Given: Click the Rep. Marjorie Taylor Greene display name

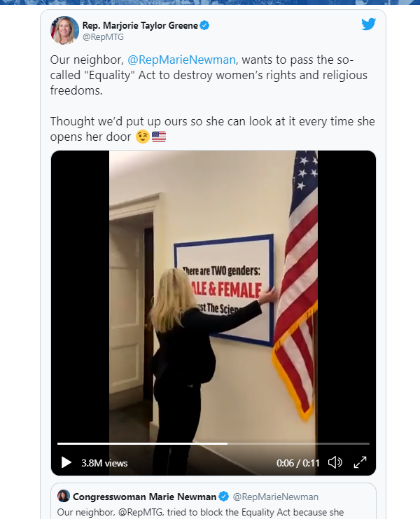Looking at the screenshot, I should tap(140, 25).
